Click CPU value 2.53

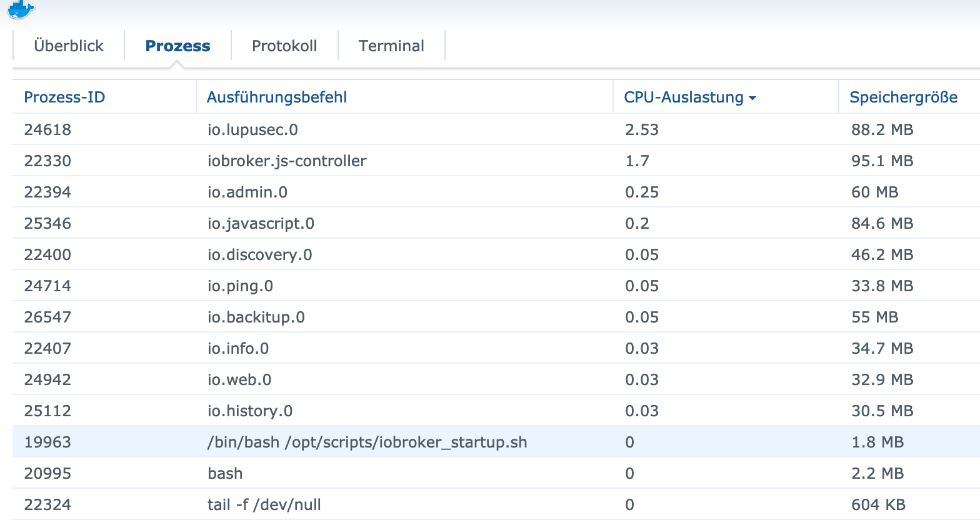point(642,129)
